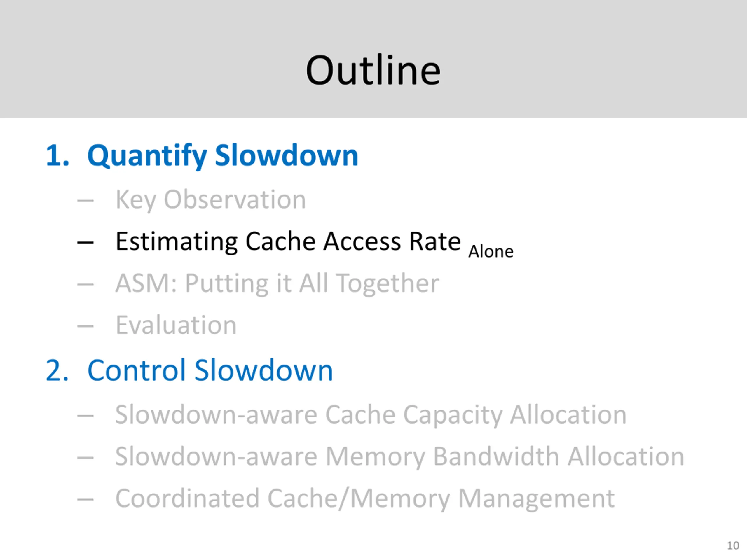Select the "Key Observation" sub-item
Screen dimensions: 747x560
[210, 199]
